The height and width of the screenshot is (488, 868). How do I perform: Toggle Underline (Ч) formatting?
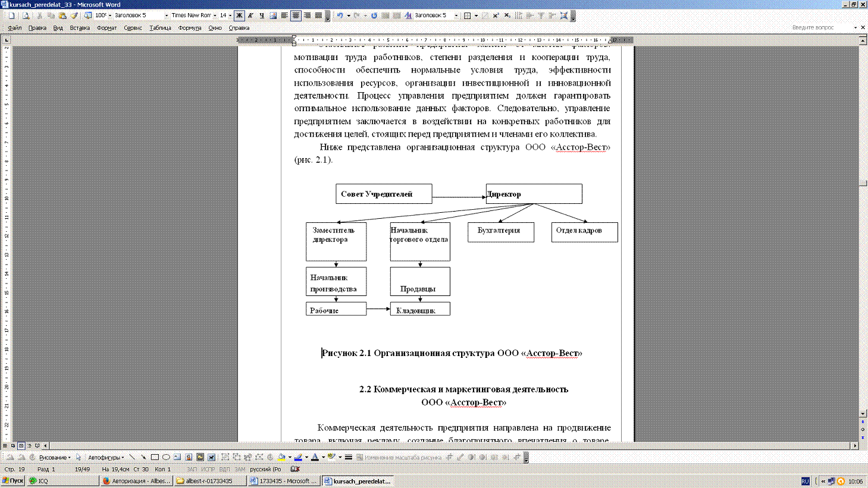[x=262, y=15]
